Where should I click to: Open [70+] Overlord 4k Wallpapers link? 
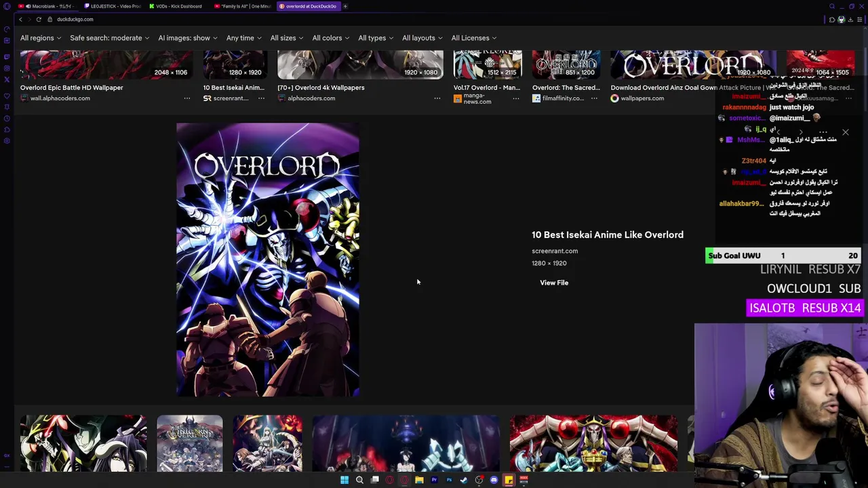tap(321, 87)
